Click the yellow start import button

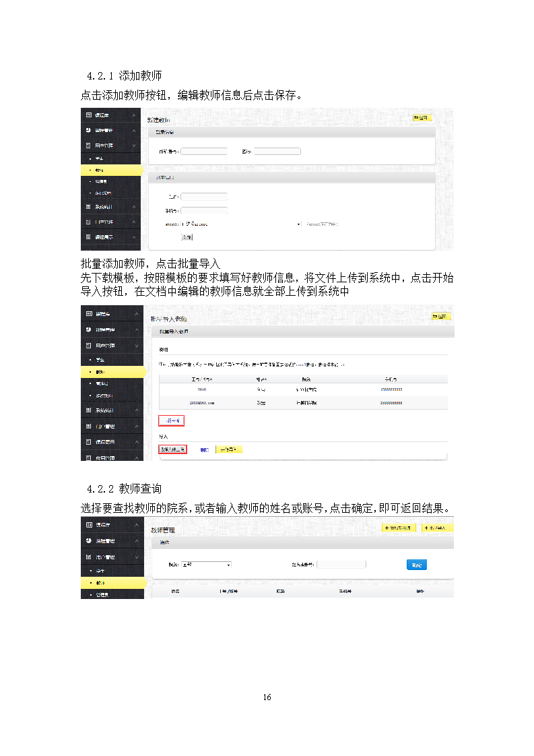[x=229, y=449]
